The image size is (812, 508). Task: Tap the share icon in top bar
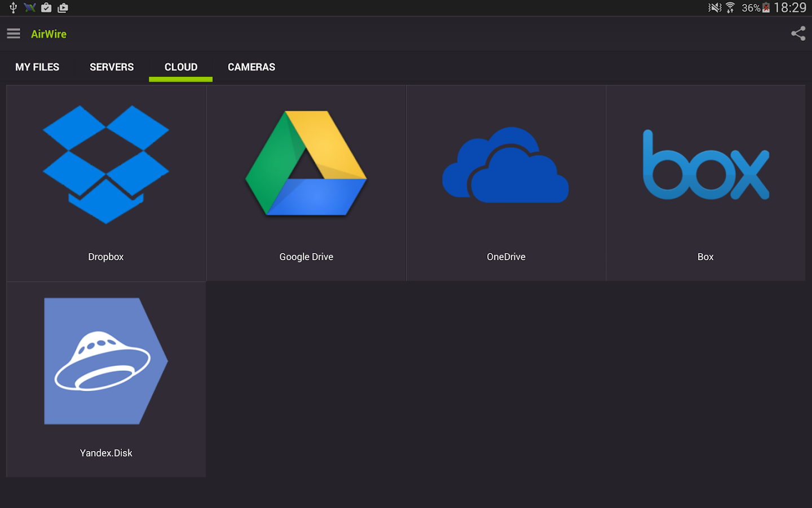click(x=798, y=34)
